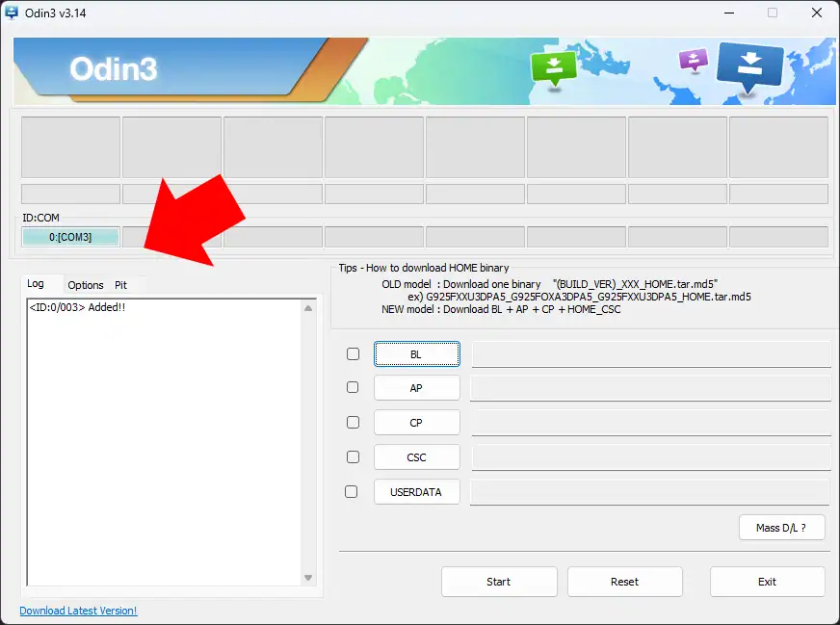Enable the BL file checkbox
Viewport: 840px width, 625px height.
tap(353, 354)
